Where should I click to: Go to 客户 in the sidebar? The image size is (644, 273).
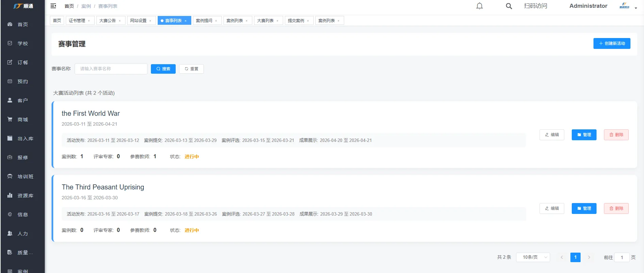click(22, 101)
